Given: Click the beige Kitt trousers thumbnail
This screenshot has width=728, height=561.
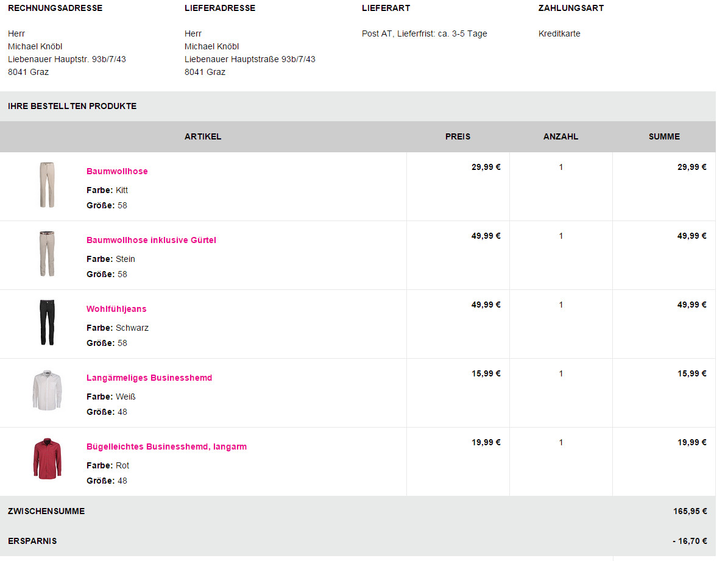Looking at the screenshot, I should pos(47,185).
